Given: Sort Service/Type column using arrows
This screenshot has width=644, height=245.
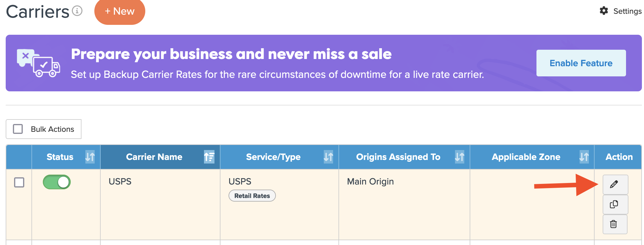Looking at the screenshot, I should coord(328,157).
